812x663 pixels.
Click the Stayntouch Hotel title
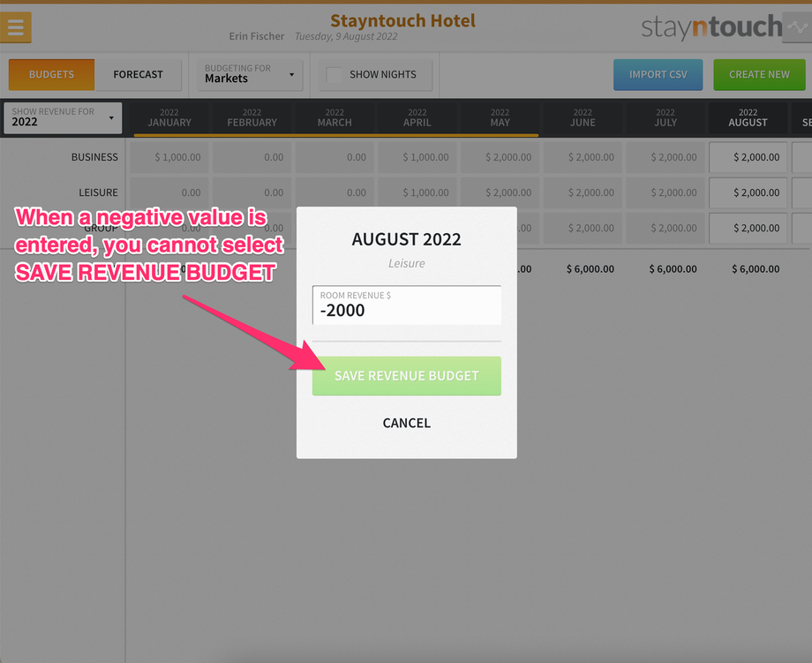click(x=402, y=20)
